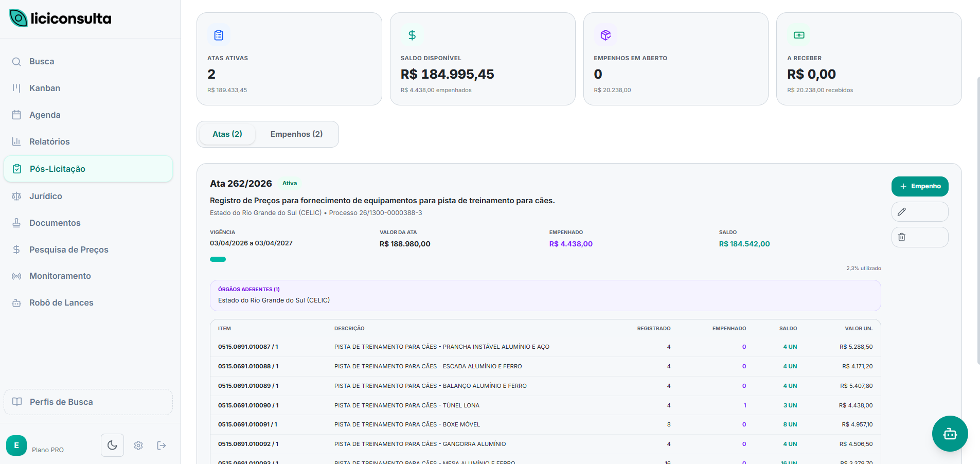Click the REGISTRADO column header
This screenshot has height=464, width=980.
[654, 329]
